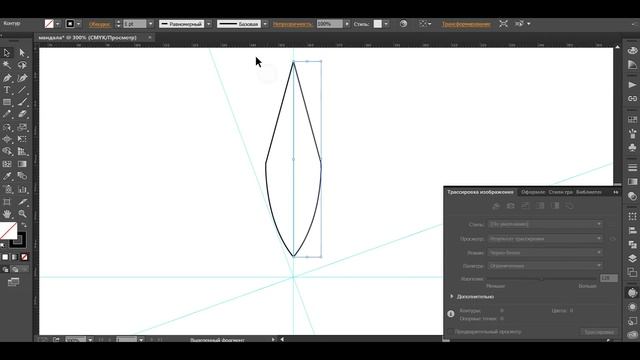The height and width of the screenshot is (360, 640).
Task: Select the Rectangle tool
Action: pos(7,102)
